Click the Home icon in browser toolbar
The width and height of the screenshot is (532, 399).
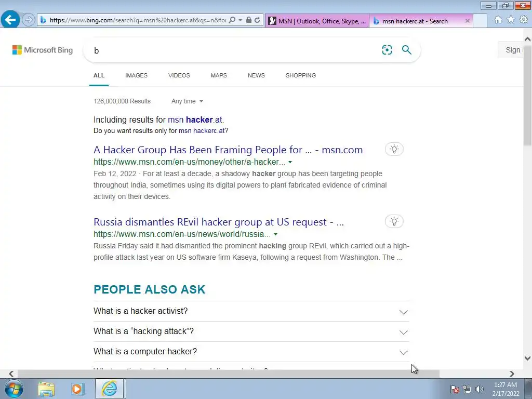click(498, 20)
